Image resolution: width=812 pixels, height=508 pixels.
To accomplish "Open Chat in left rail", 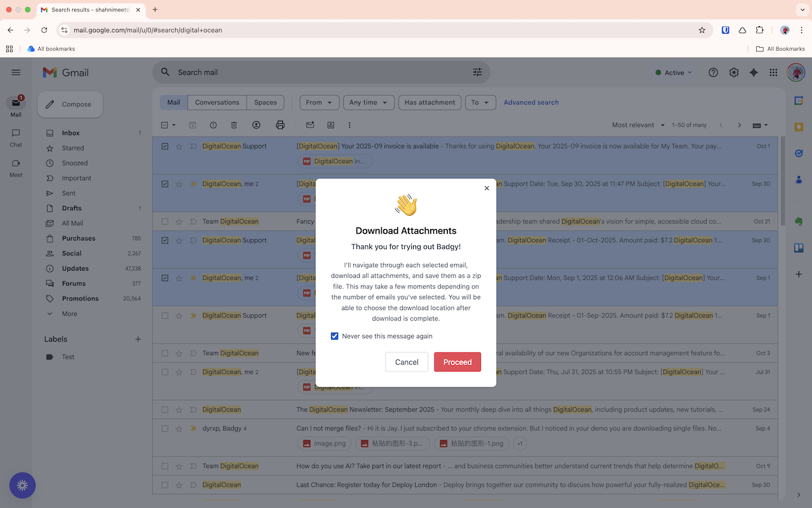I will click(16, 137).
